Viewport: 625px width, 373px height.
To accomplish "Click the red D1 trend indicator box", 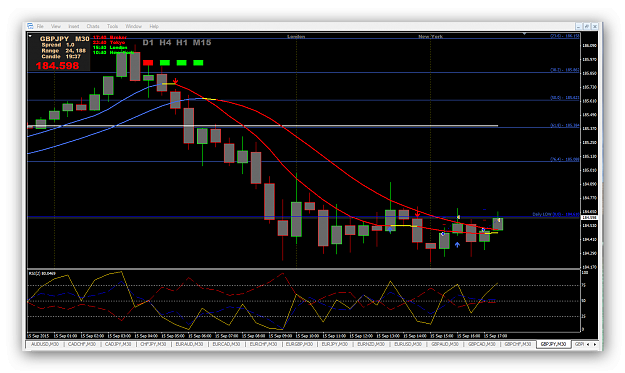I will [148, 63].
